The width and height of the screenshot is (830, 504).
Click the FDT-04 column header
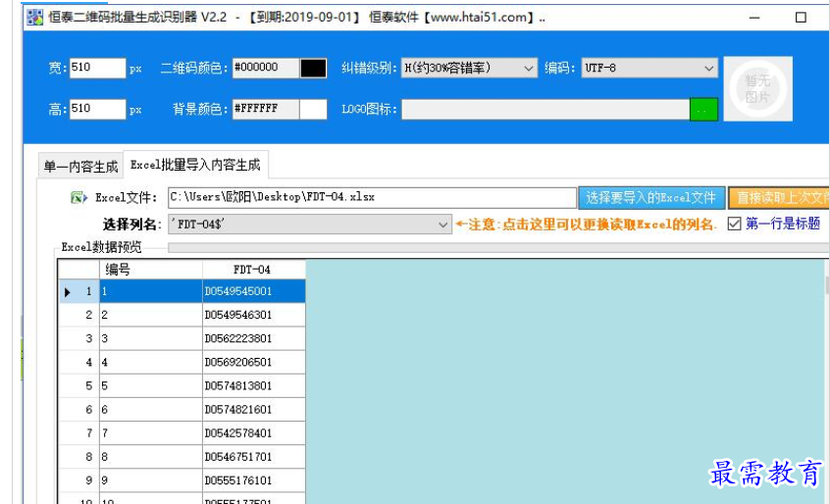pyautogui.click(x=254, y=270)
